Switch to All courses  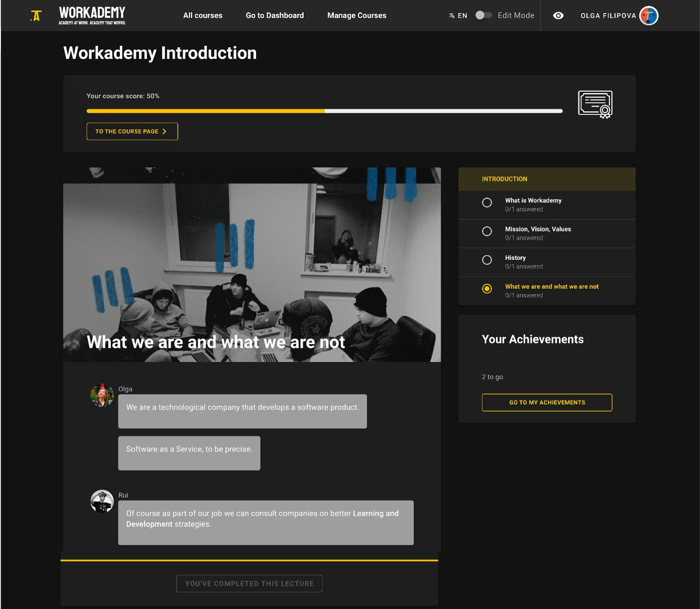(x=203, y=15)
